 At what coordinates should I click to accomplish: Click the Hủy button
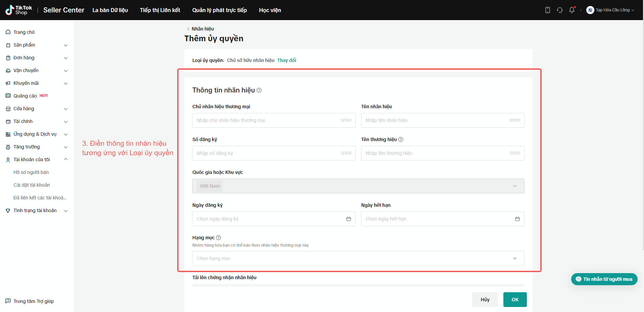point(485,300)
